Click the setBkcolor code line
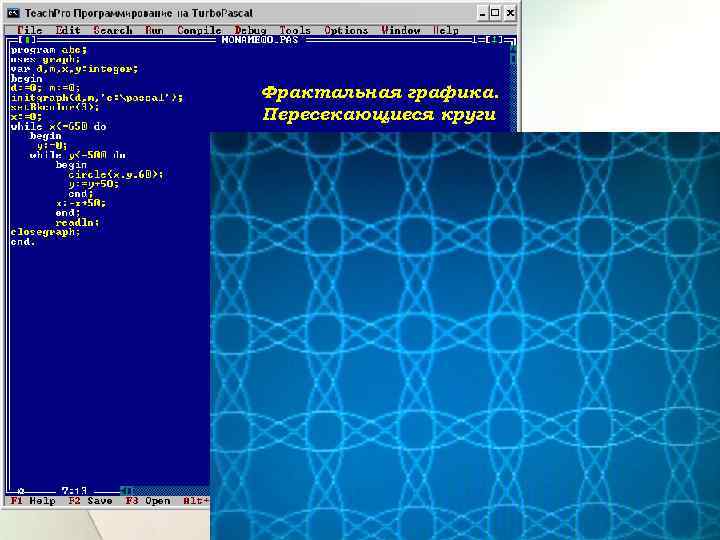The width and height of the screenshot is (720, 540). point(55,107)
